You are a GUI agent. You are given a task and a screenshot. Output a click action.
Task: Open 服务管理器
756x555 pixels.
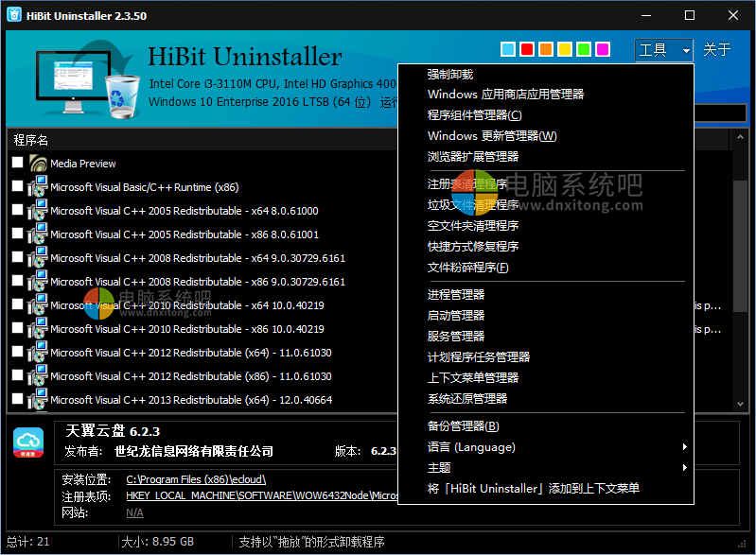point(546,337)
